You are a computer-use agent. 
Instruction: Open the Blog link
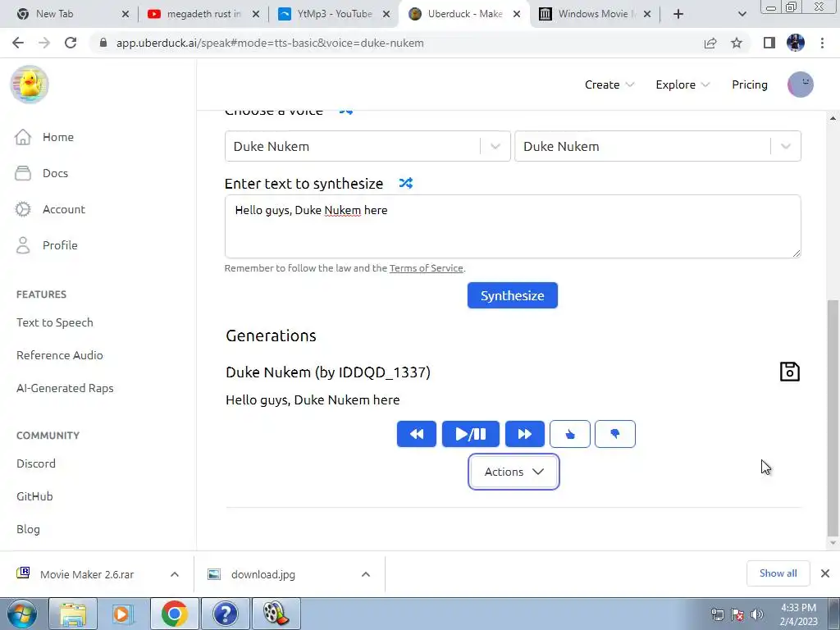pos(28,529)
